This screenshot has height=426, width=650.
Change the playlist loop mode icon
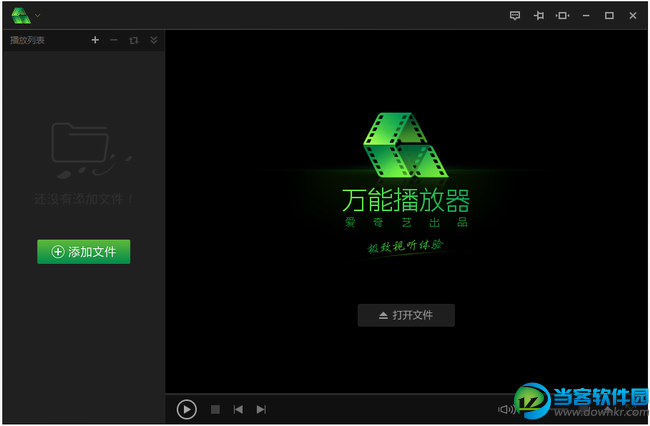133,40
